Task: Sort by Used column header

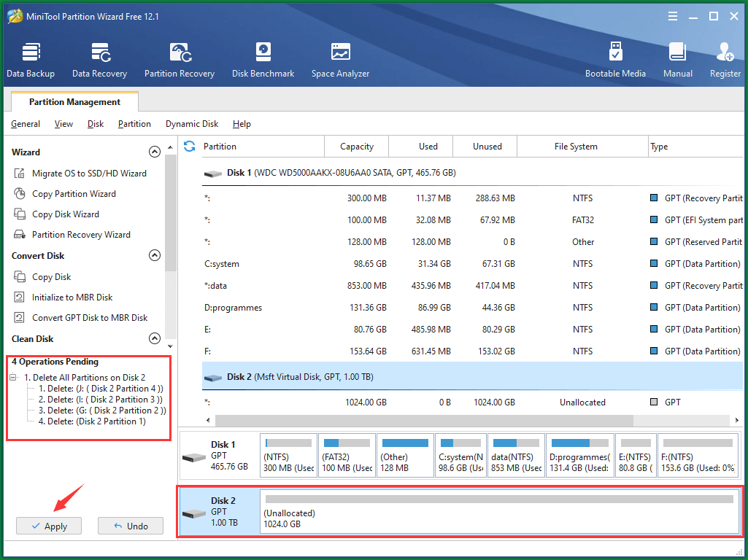Action: [421, 147]
